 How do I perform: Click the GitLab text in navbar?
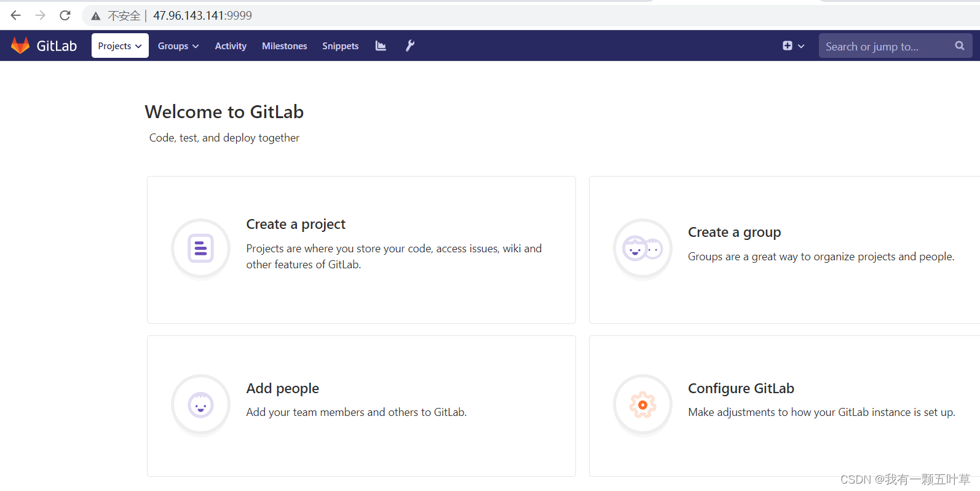(57, 46)
